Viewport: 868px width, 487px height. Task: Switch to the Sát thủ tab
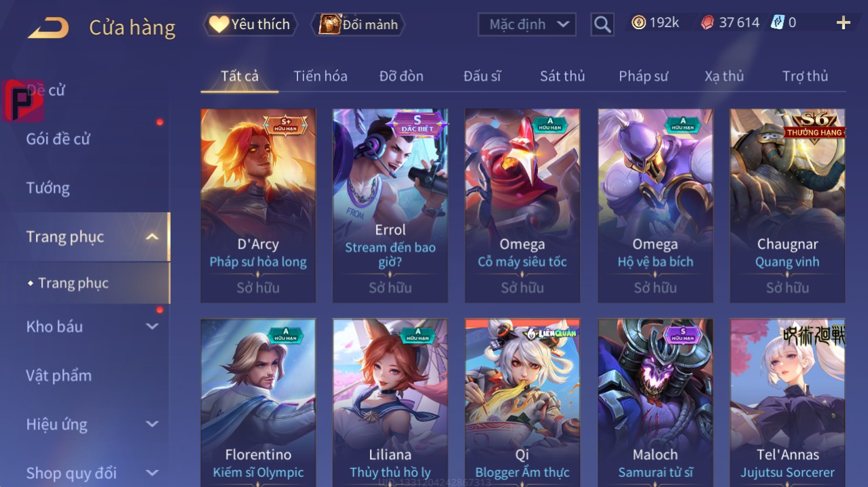tap(562, 76)
